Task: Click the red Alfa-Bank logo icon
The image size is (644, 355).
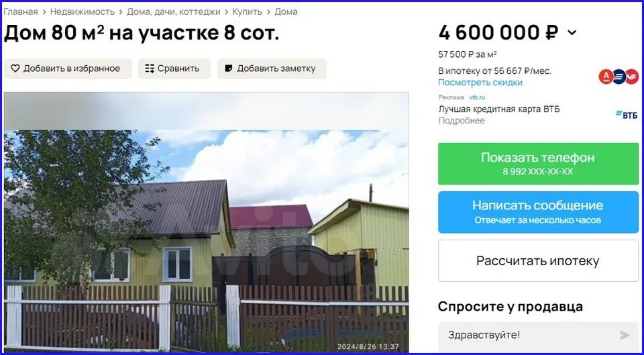Action: click(606, 77)
